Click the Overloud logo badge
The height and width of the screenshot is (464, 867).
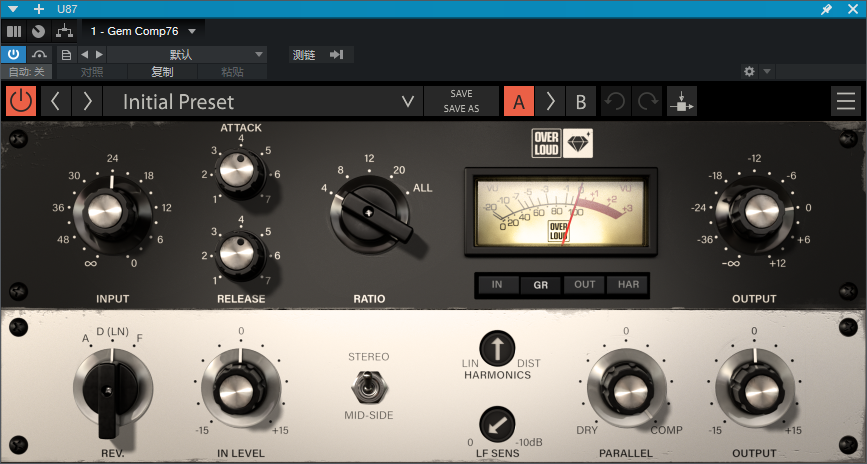[x=546, y=143]
